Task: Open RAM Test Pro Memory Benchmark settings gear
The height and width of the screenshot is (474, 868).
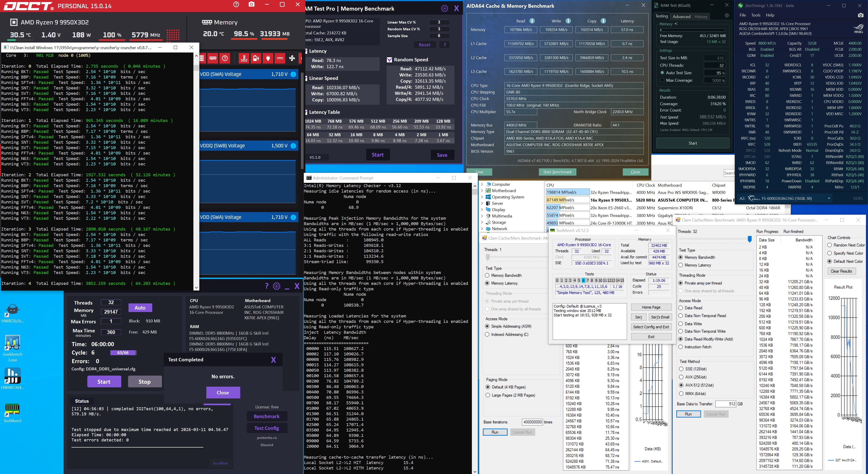Action: 445,8
